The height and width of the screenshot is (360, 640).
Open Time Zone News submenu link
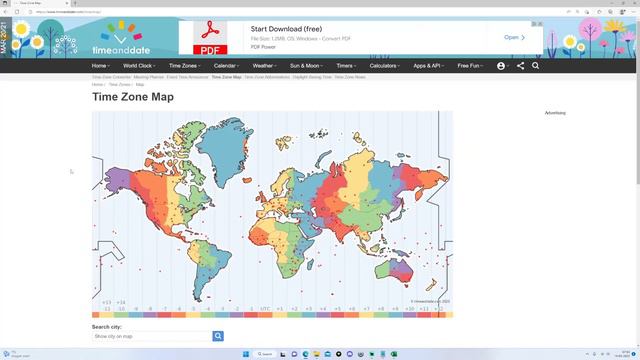(350, 77)
